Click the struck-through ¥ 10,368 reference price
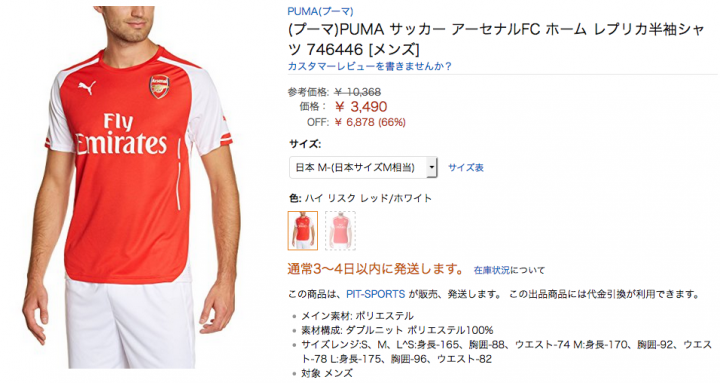 (357, 92)
